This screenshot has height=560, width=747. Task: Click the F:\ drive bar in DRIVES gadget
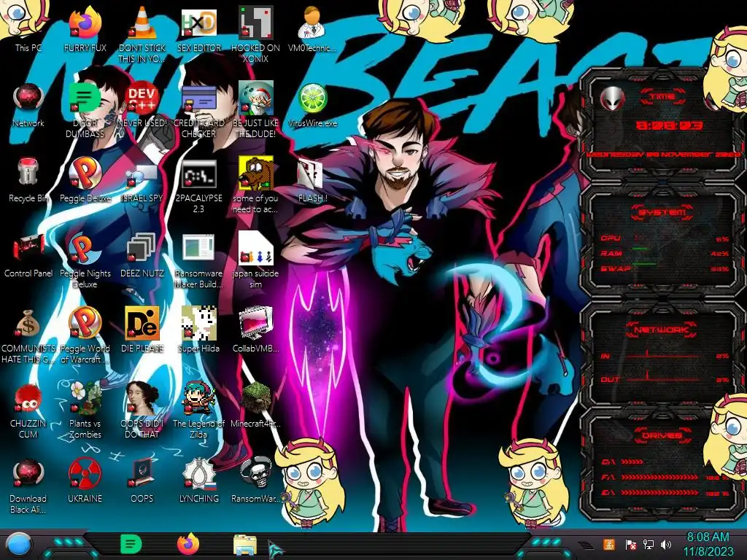(x=659, y=477)
